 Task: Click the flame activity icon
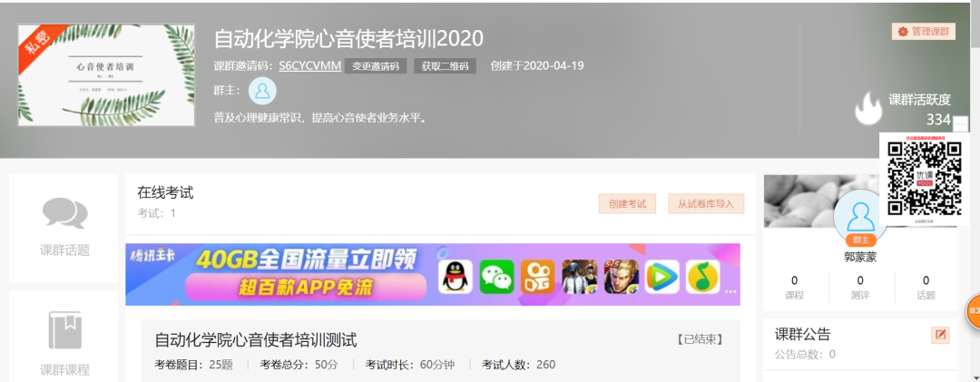[868, 108]
